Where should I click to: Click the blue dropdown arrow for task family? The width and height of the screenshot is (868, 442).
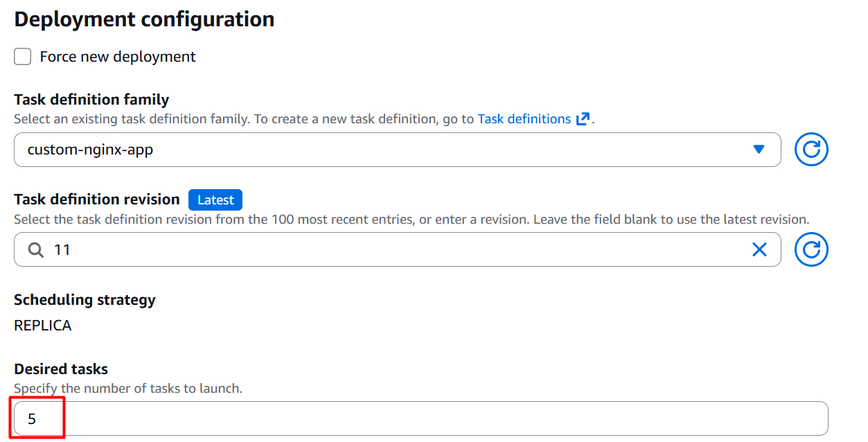click(759, 150)
